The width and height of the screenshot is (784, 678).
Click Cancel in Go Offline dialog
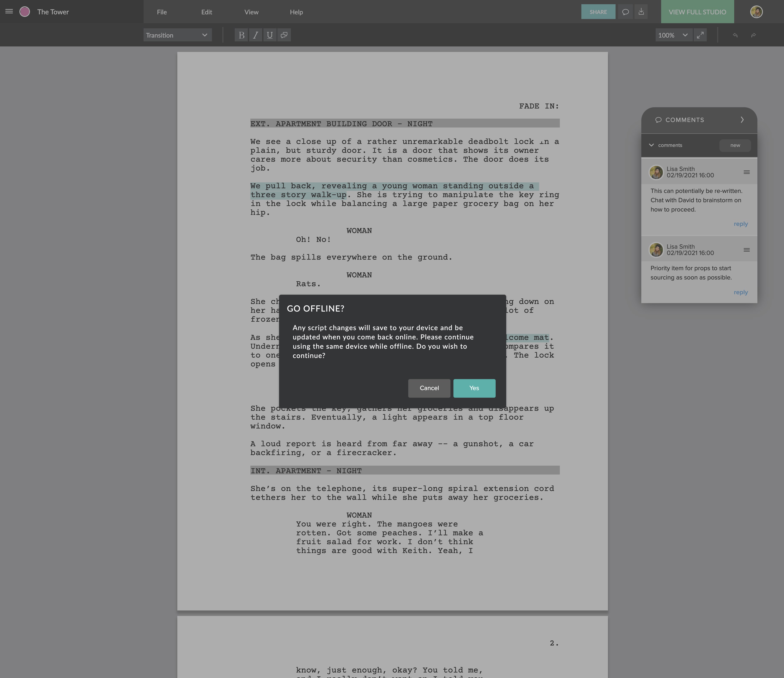tap(429, 388)
